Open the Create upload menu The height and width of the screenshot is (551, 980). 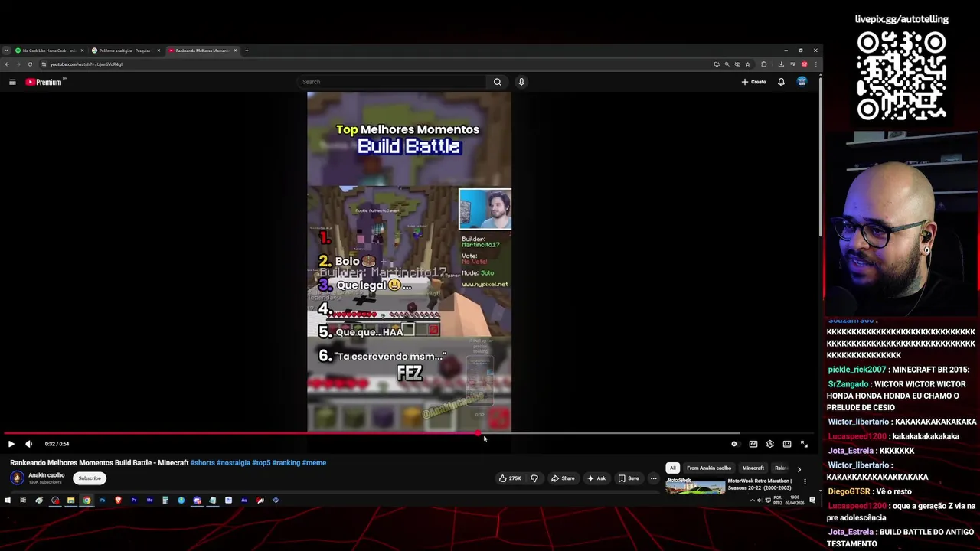click(x=753, y=82)
